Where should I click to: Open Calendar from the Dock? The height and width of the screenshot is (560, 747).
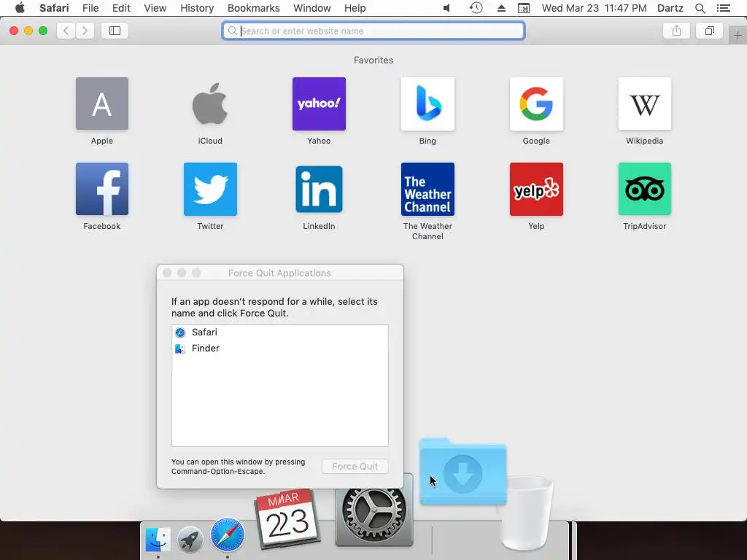[x=287, y=518]
